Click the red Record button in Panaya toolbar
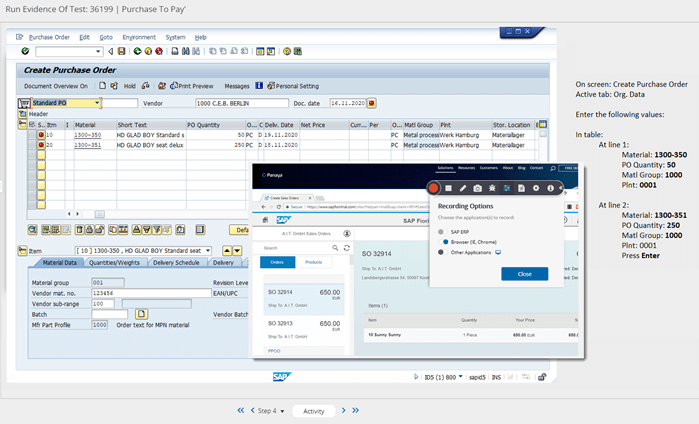This screenshot has height=424, width=699. coord(433,188)
